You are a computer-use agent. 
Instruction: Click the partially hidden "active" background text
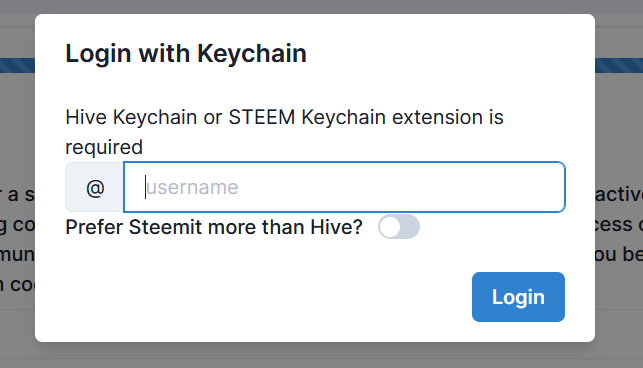(619, 194)
